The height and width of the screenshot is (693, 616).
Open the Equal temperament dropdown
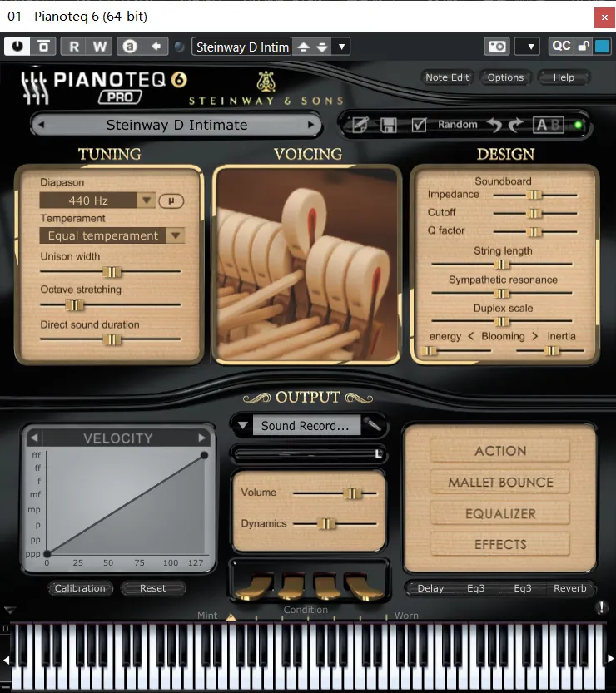112,235
